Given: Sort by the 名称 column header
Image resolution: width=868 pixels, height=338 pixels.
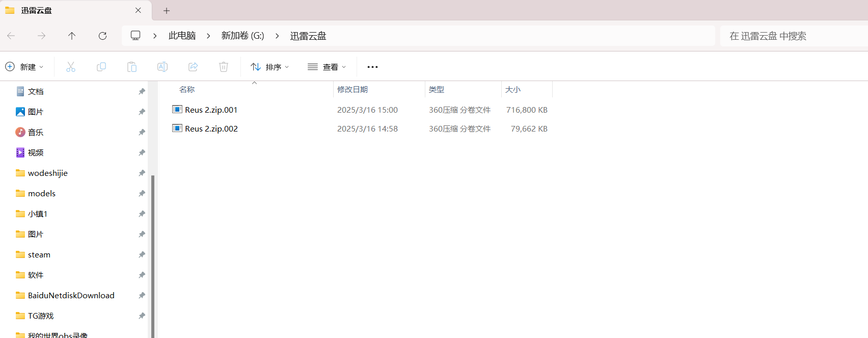Looking at the screenshot, I should pos(187,89).
